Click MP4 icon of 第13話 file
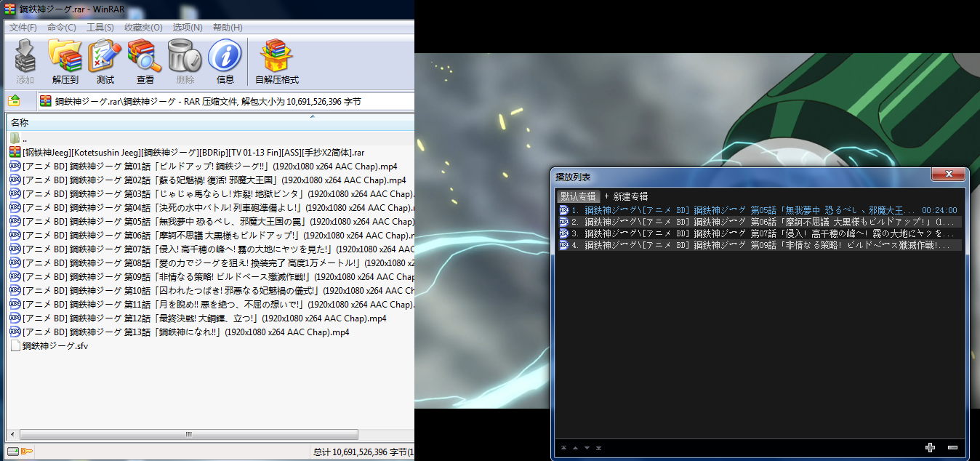The image size is (980, 461). pos(15,332)
